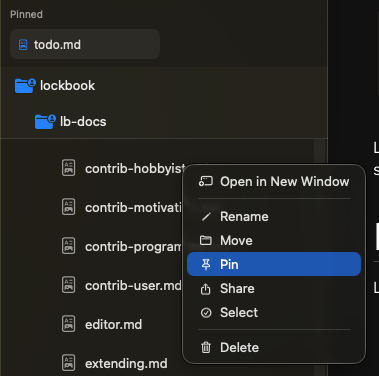Viewport: 379px width, 376px height.
Task: Open contrib-user.md
Action: point(133,286)
